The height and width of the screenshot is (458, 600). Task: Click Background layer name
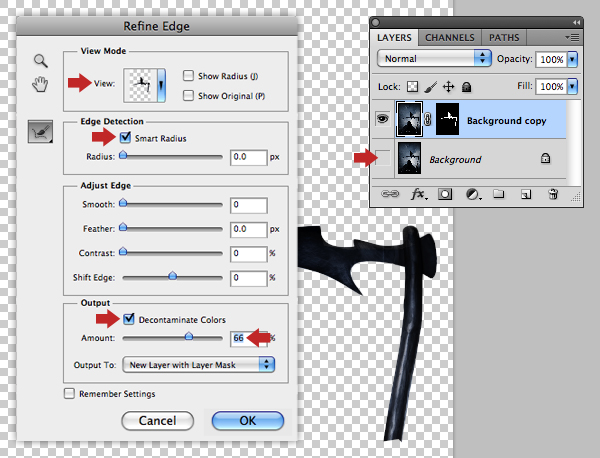point(455,160)
